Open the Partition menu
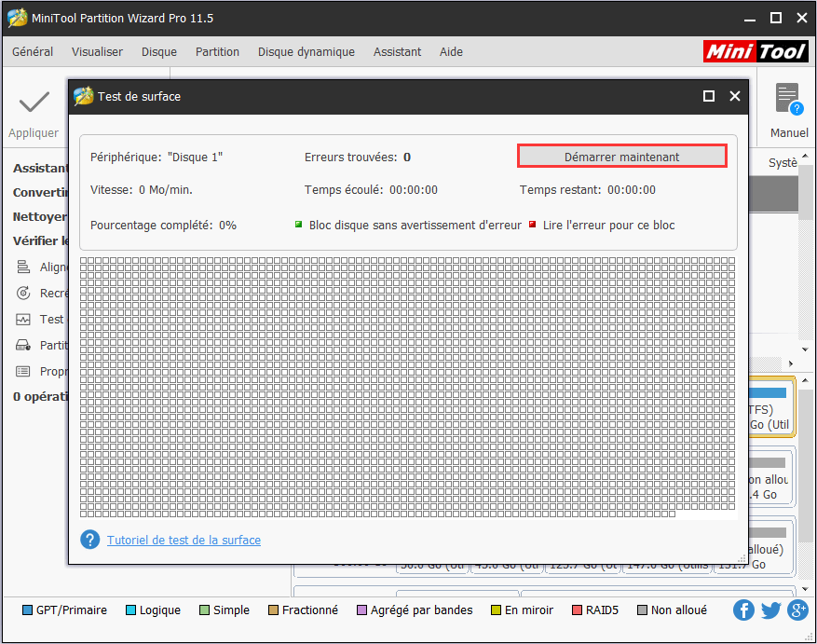 (217, 51)
